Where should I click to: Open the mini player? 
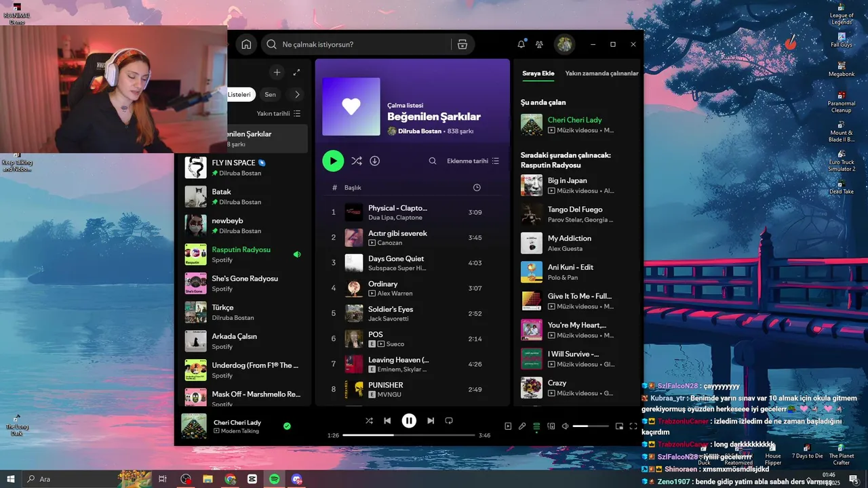tap(619, 426)
